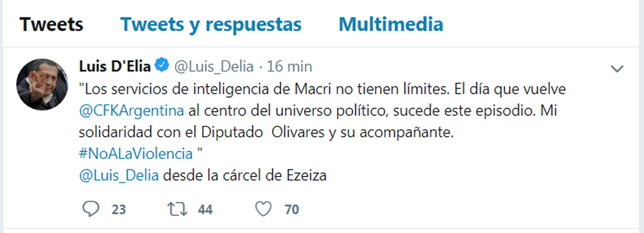Click the like count 70
This screenshot has height=233, width=644.
coord(292,210)
